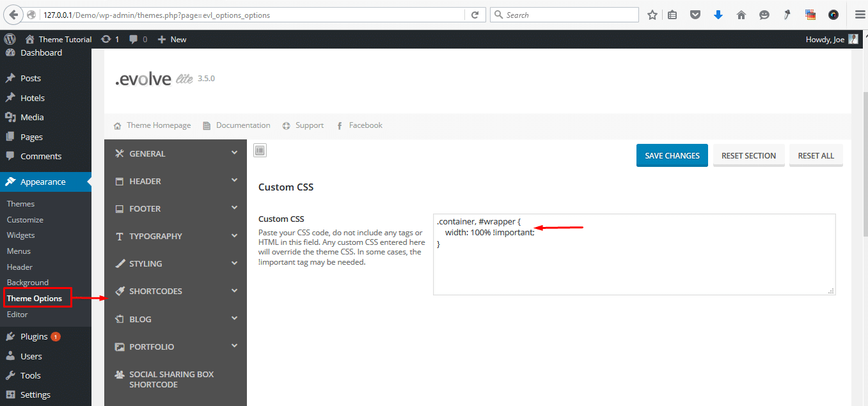The image size is (868, 406).
Task: Open the Editor submenu link
Action: pos(17,315)
